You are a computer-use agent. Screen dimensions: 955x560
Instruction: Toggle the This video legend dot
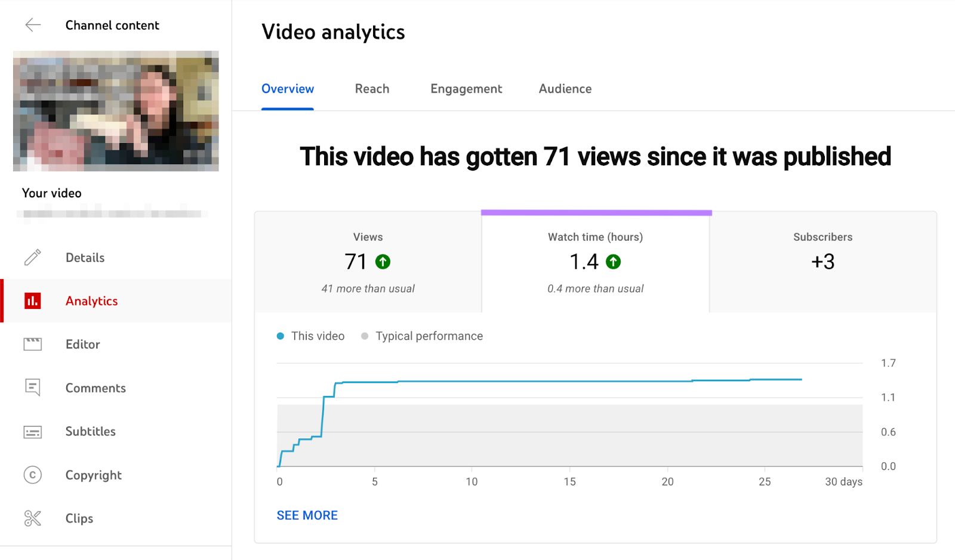280,336
